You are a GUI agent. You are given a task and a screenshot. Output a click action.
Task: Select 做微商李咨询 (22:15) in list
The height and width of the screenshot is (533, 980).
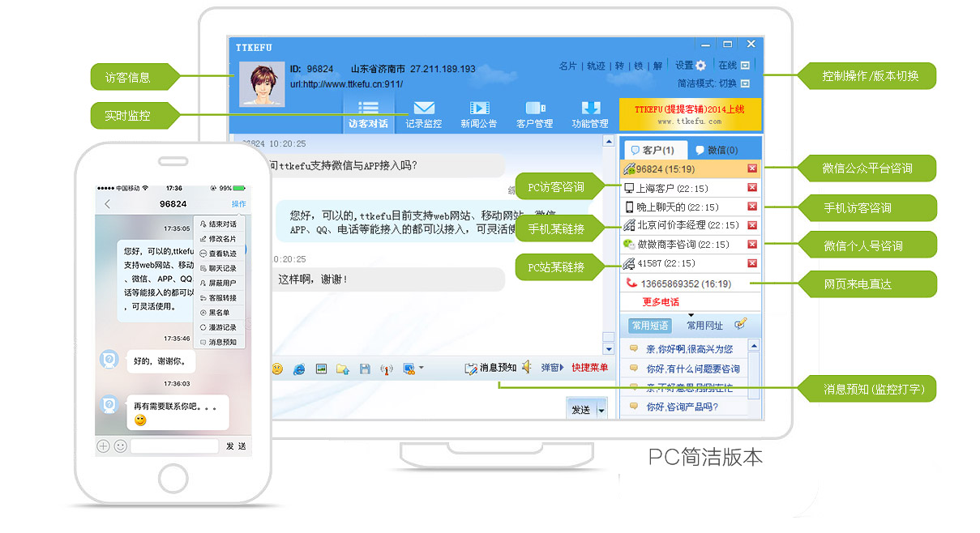pyautogui.click(x=691, y=244)
